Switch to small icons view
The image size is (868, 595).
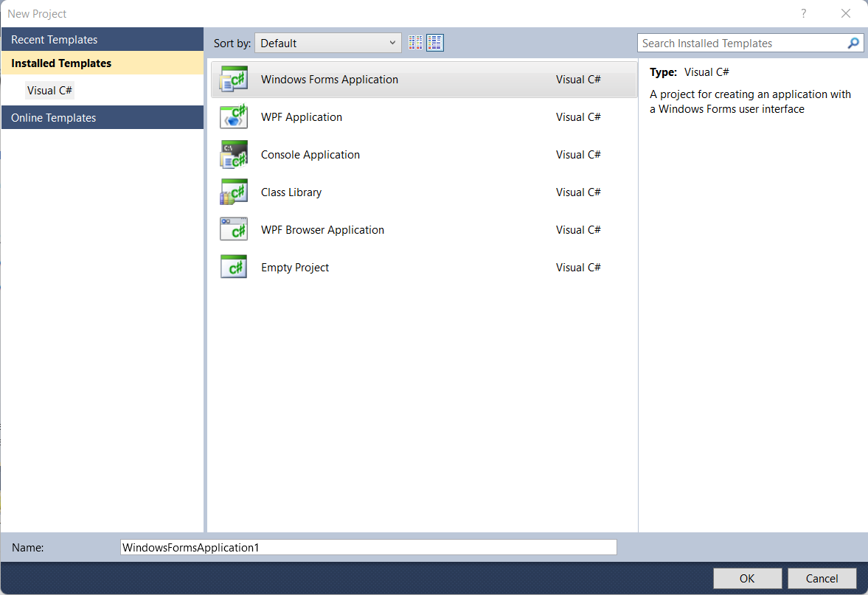415,43
